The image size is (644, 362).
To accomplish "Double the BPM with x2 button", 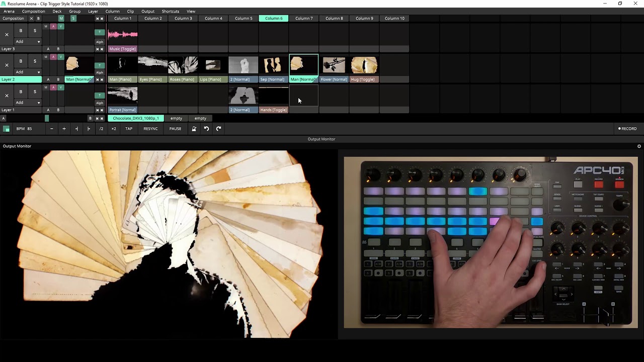I will click(x=114, y=129).
